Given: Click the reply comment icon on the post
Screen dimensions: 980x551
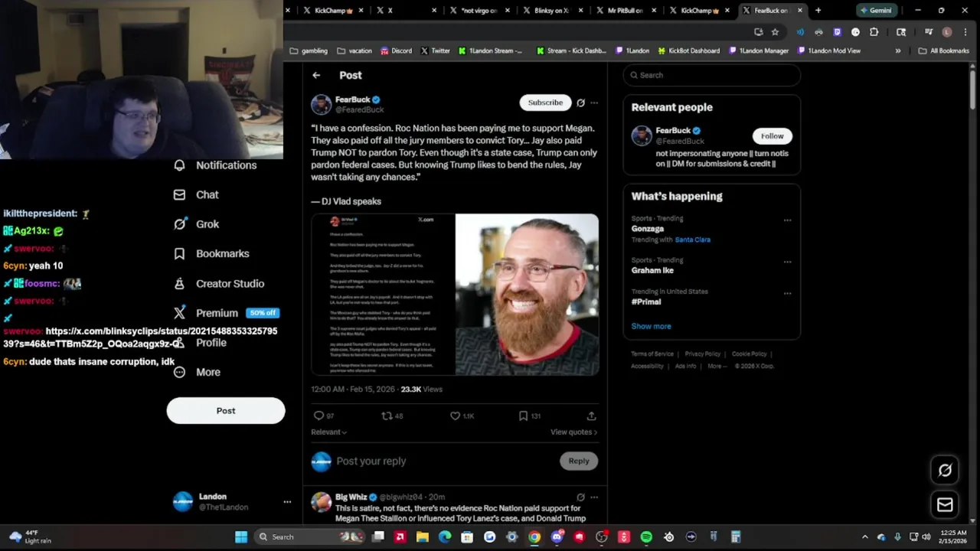Looking at the screenshot, I should coord(318,416).
